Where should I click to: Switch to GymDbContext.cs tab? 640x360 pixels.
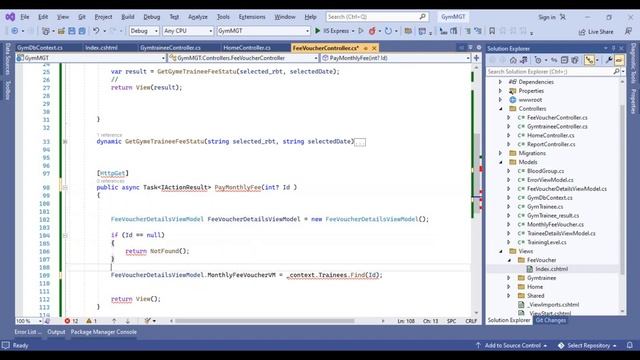(40, 48)
